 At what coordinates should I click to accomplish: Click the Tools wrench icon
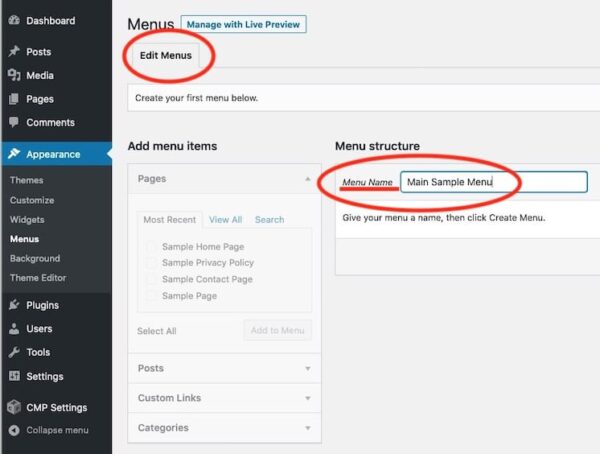click(14, 352)
